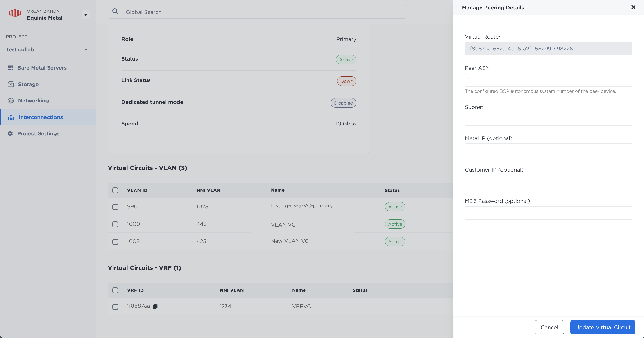Click the Networking globe icon
Image resolution: width=644 pixels, height=338 pixels.
click(10, 101)
